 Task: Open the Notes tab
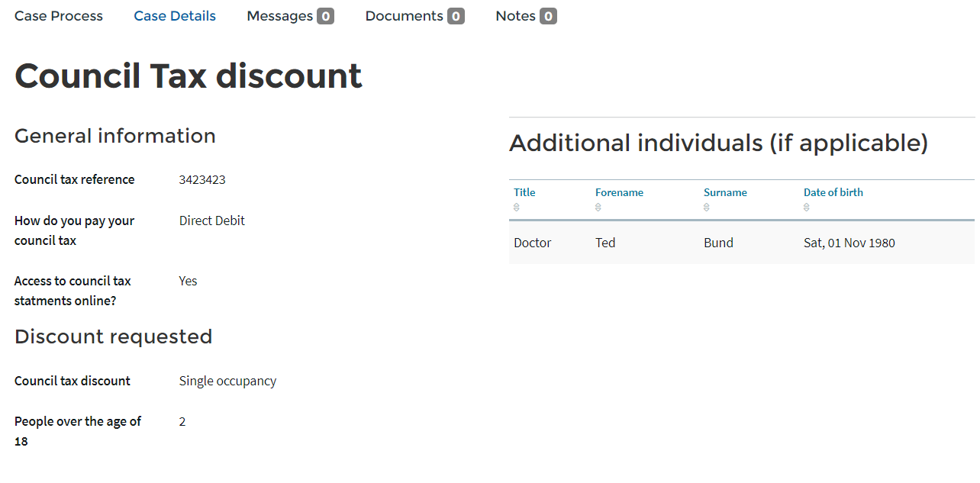(515, 16)
